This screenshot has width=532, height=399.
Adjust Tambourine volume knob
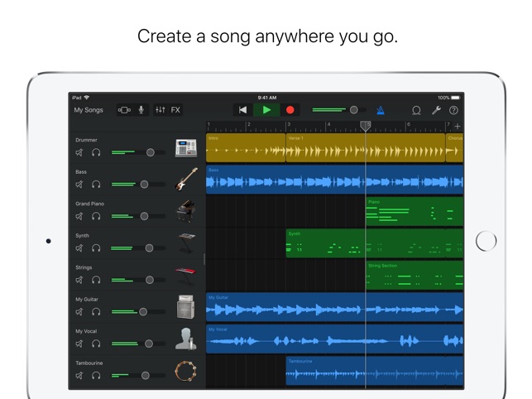click(146, 375)
